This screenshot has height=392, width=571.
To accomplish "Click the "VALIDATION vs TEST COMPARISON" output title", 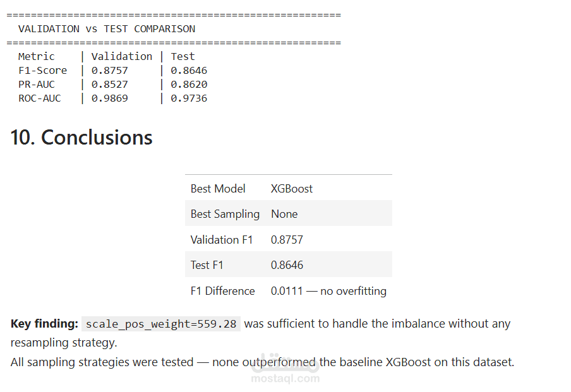I will coord(107,29).
